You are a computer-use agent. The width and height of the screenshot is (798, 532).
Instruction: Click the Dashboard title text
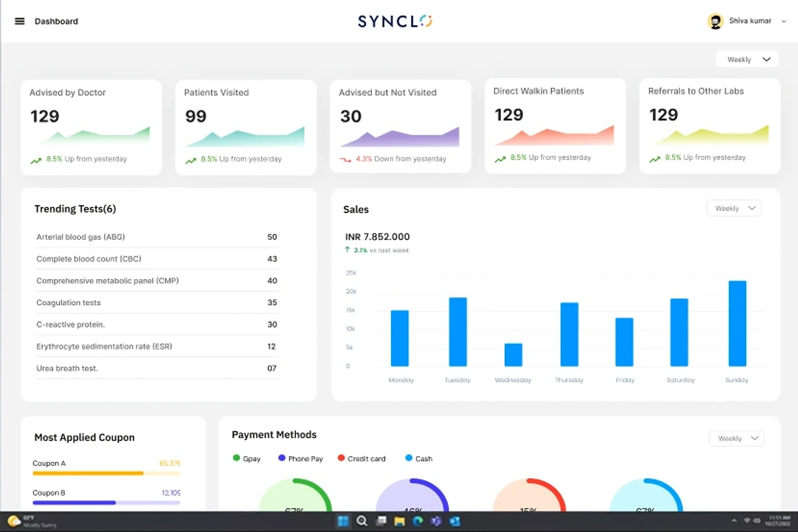pyautogui.click(x=56, y=21)
